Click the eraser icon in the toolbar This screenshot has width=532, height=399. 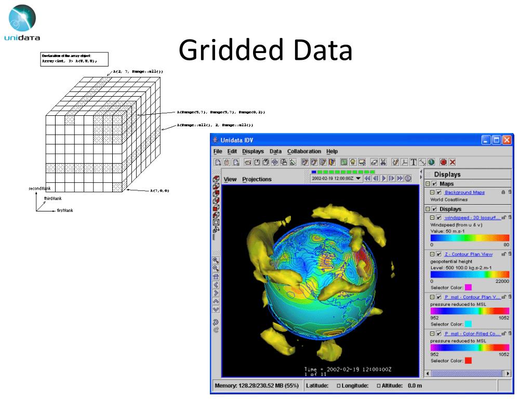click(374, 162)
